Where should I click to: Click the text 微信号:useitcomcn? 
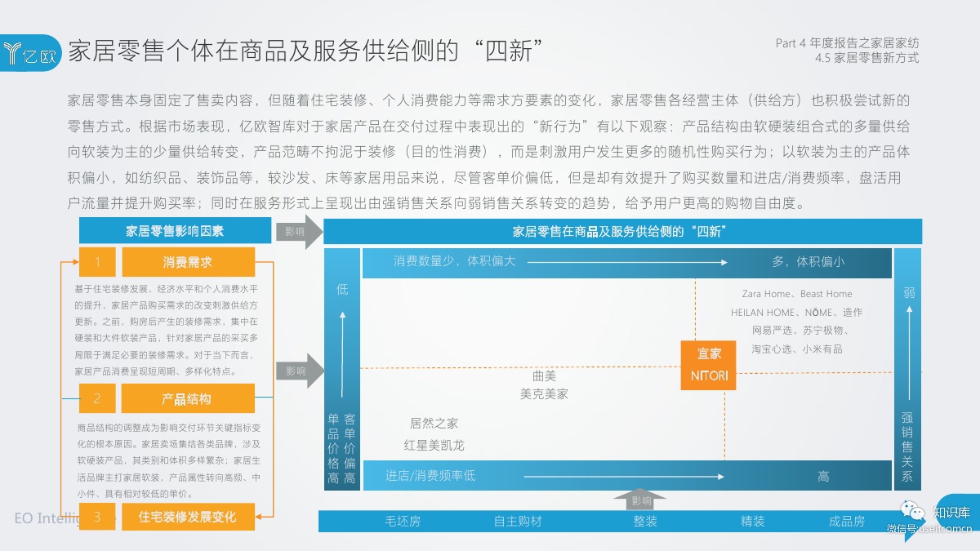click(x=929, y=528)
